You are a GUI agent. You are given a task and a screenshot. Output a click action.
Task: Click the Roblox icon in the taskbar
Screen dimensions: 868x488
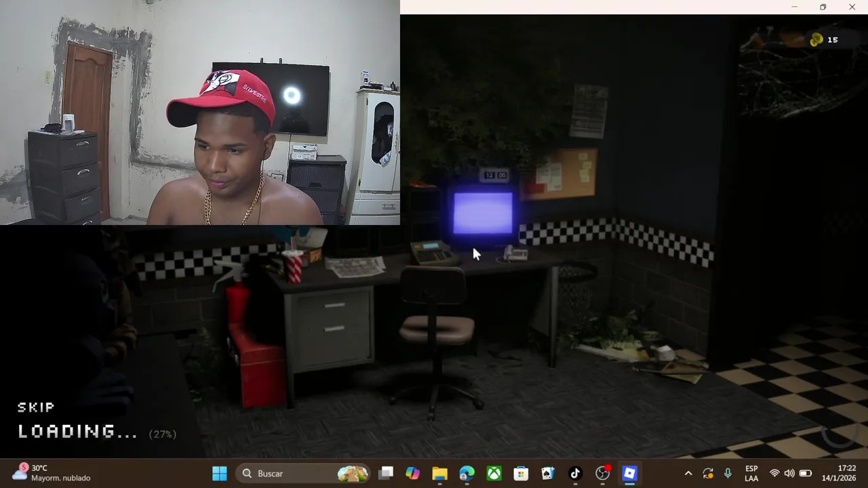(630, 473)
